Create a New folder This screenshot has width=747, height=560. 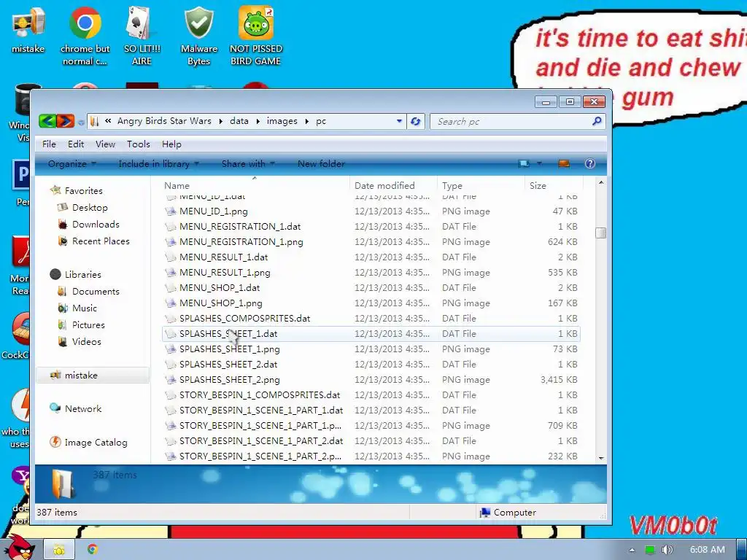pyautogui.click(x=321, y=163)
